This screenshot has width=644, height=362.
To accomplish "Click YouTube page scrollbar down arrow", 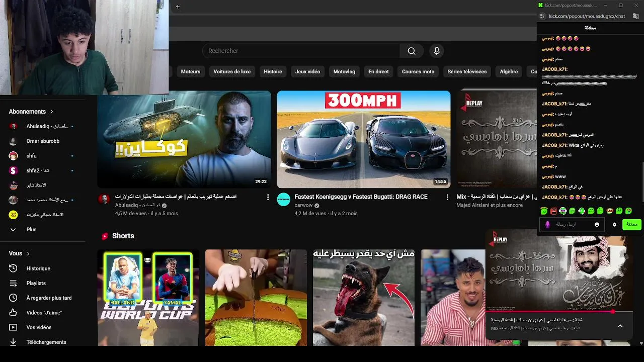I will point(641,343).
